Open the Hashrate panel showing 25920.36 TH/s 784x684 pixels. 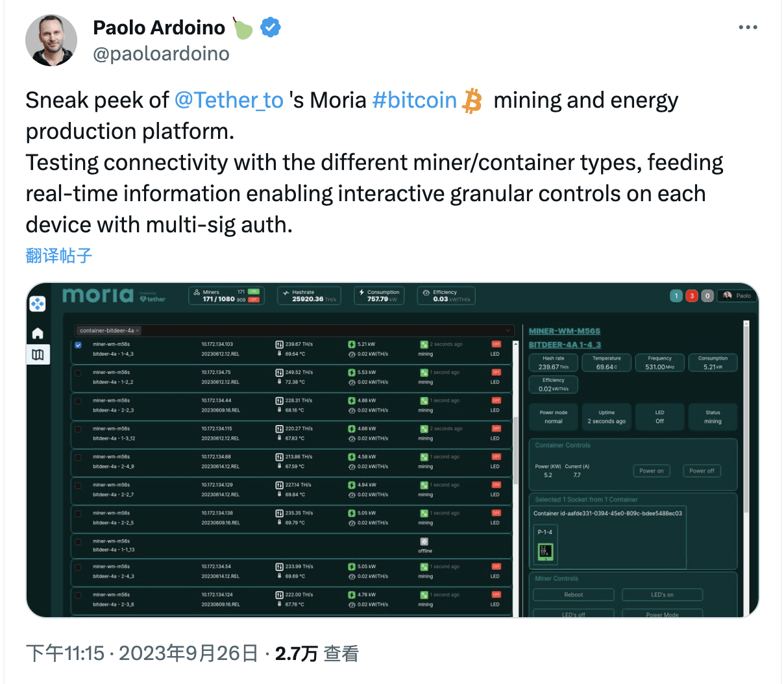(309, 295)
